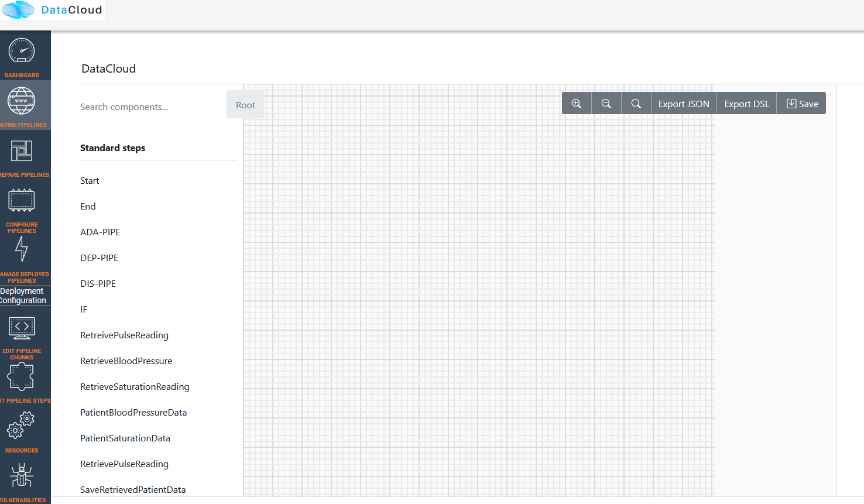The width and height of the screenshot is (864, 504).
Task: Select the RetrieveSaturationReading step
Action: point(135,386)
